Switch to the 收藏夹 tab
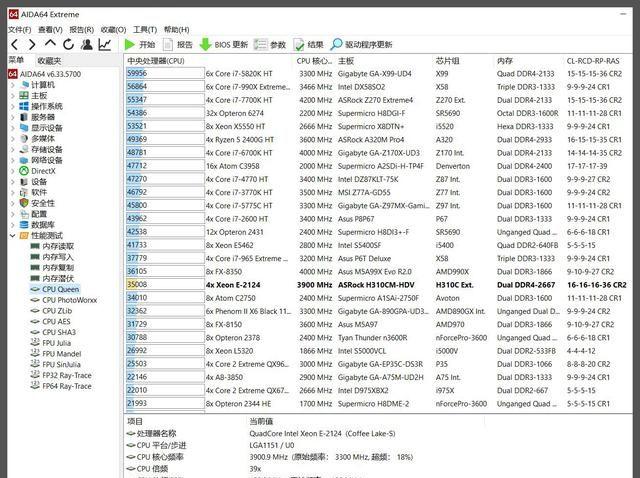 click(49, 61)
